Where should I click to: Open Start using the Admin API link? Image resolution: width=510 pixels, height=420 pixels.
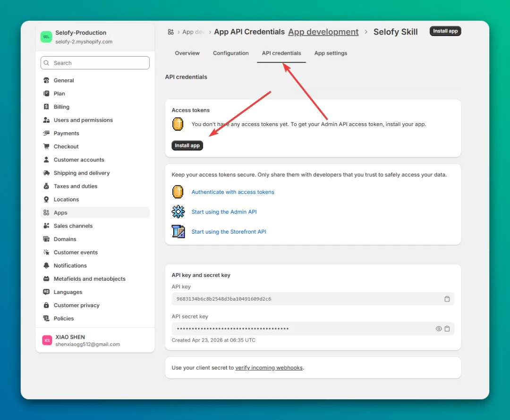[224, 211]
